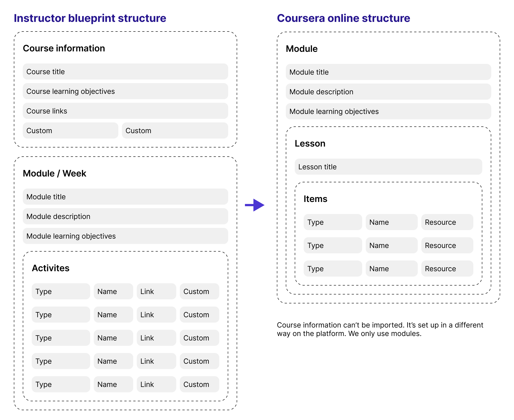Click the purple right-pointing arrow icon
Viewport: 514px width, 420px height.
255,205
